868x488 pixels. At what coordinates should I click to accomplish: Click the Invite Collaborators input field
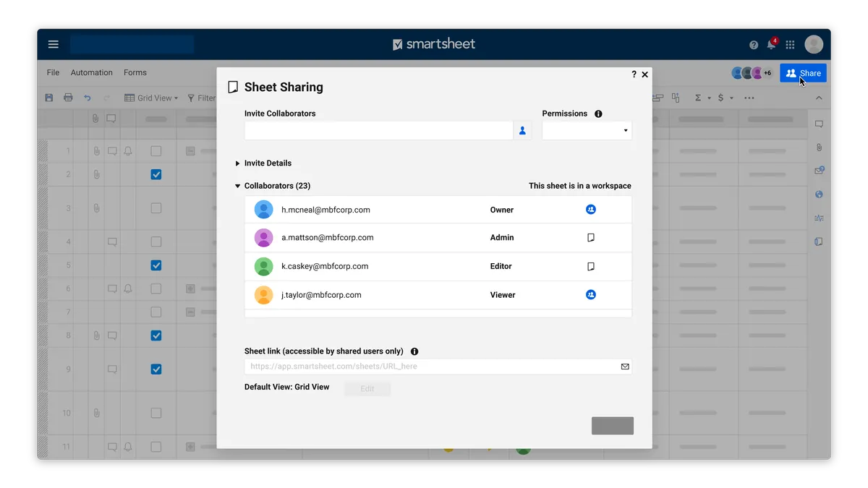[379, 131]
